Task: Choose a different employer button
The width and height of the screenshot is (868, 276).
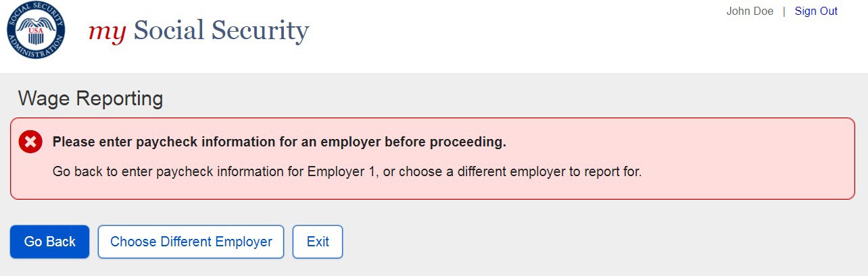Action: point(191,242)
